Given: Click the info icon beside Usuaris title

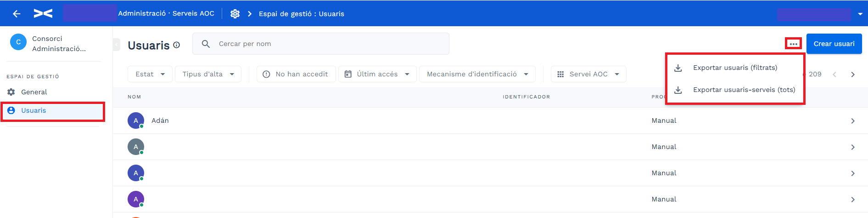Looking at the screenshot, I should (x=177, y=45).
